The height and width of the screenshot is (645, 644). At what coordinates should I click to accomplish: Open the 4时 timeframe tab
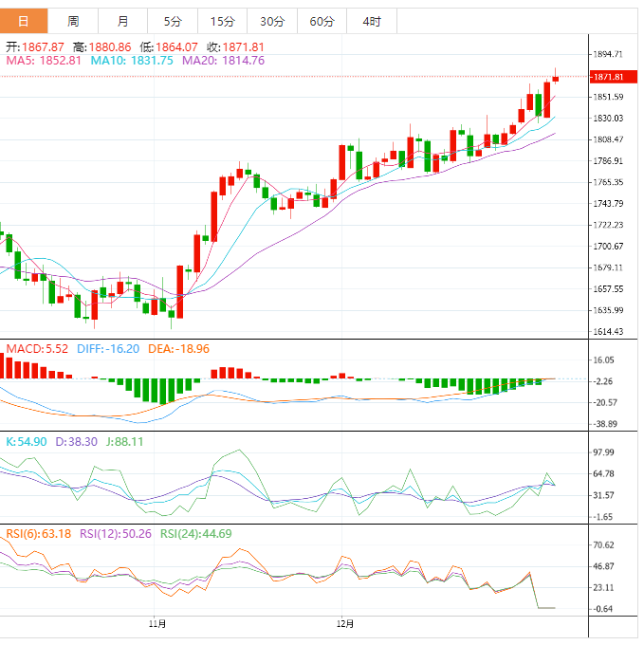[372, 21]
